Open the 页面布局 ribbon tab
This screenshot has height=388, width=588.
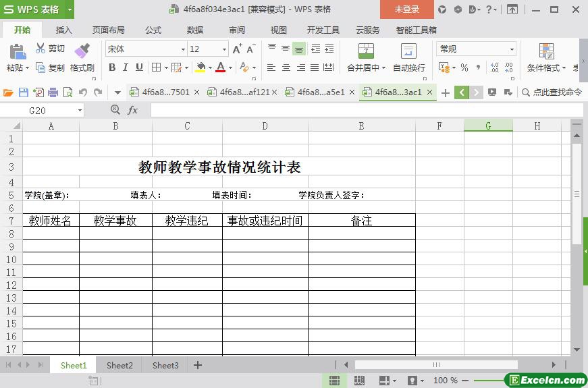pyautogui.click(x=109, y=30)
